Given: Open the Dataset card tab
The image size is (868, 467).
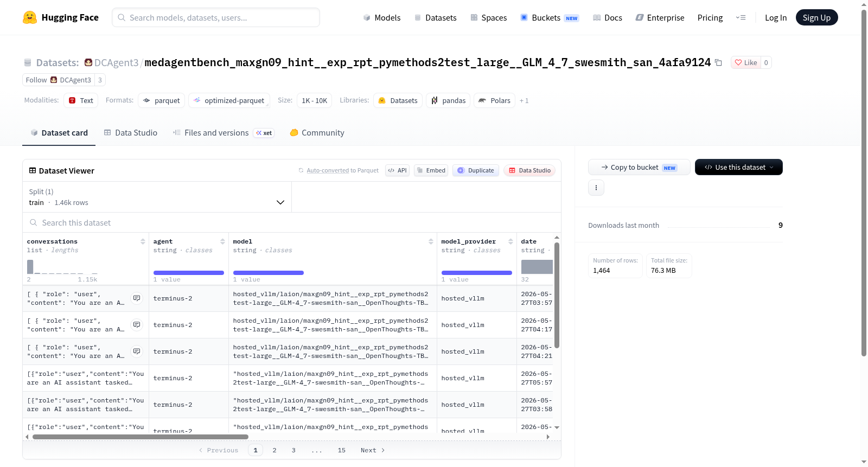Looking at the screenshot, I should 59,132.
